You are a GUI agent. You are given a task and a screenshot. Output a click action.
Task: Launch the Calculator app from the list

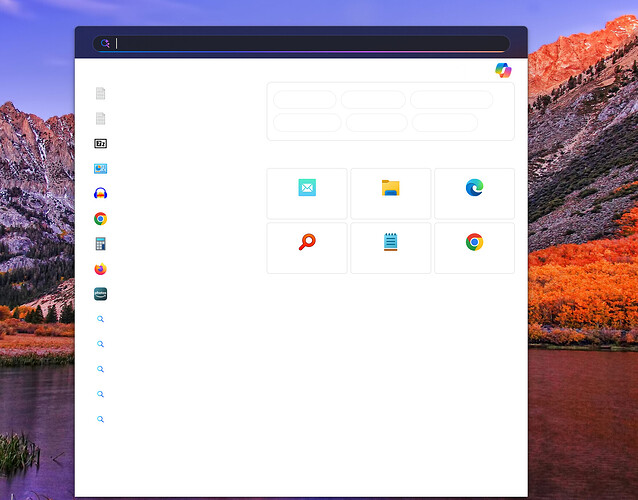tap(101, 244)
